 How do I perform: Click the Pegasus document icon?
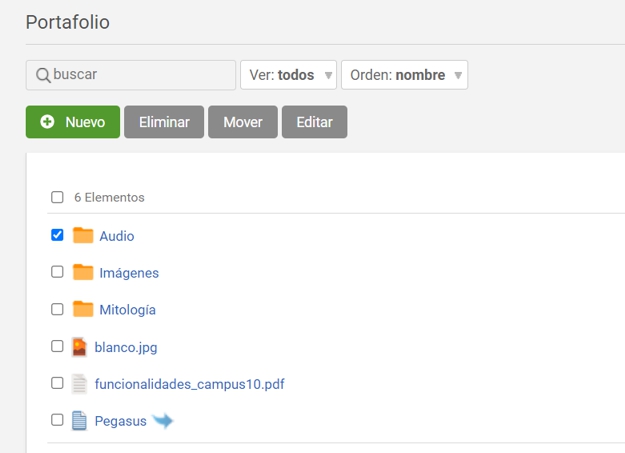pos(80,421)
